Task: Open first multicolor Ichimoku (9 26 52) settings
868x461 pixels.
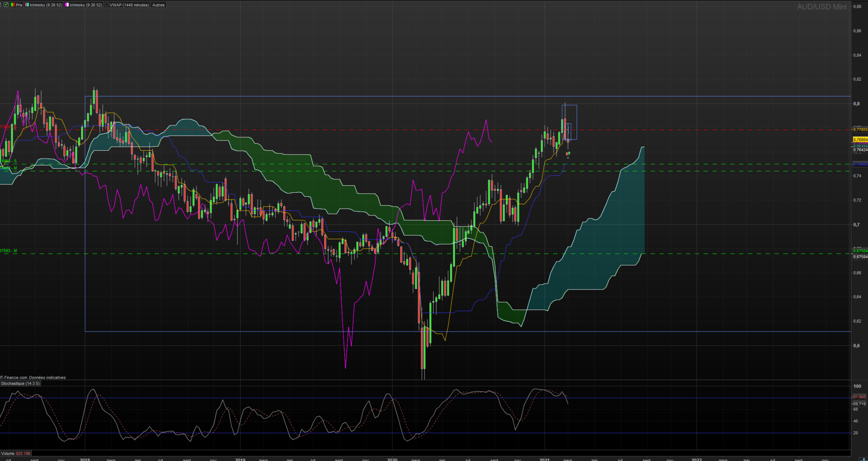Action: pyautogui.click(x=43, y=5)
